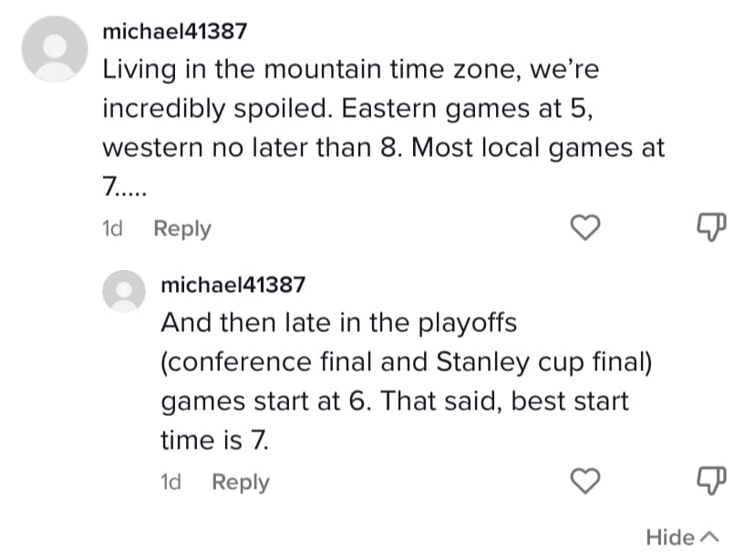Open michael41387 username on the top comment
Screen dimensions: 755x560
click(x=174, y=31)
